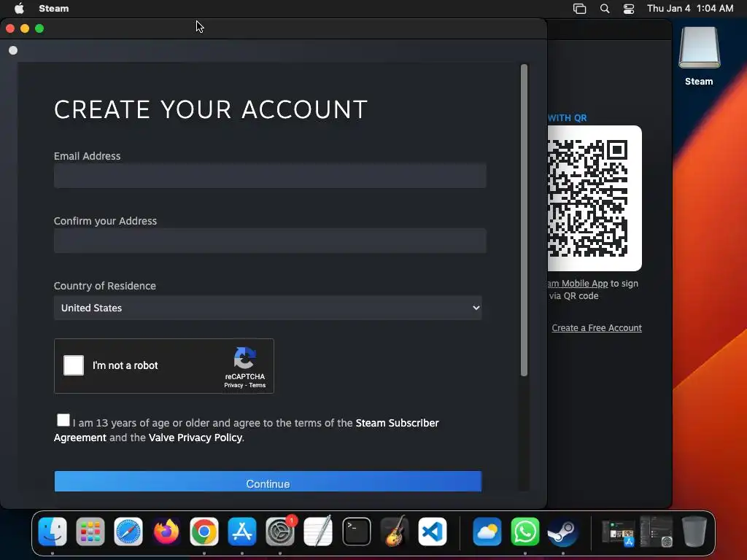The image size is (747, 560).
Task: Open Google Chrome from the dock
Action: [x=204, y=532]
